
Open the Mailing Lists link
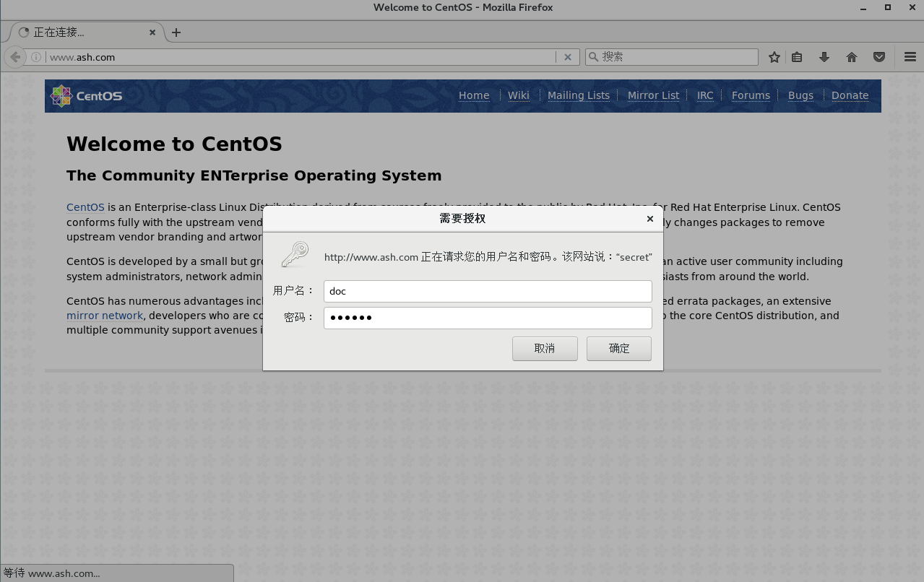click(579, 95)
